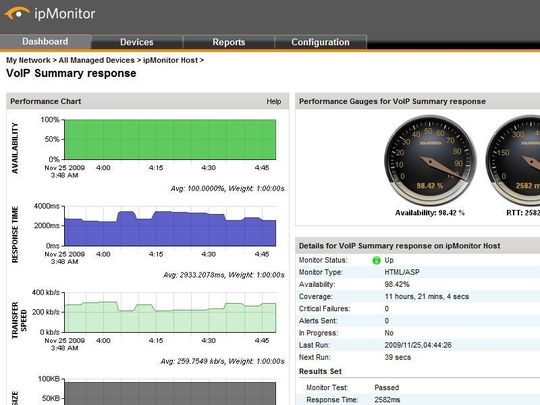Select 'Avg: 259.7549 kb/s' transfer average
The width and height of the screenshot is (540, 405).
coord(193,361)
